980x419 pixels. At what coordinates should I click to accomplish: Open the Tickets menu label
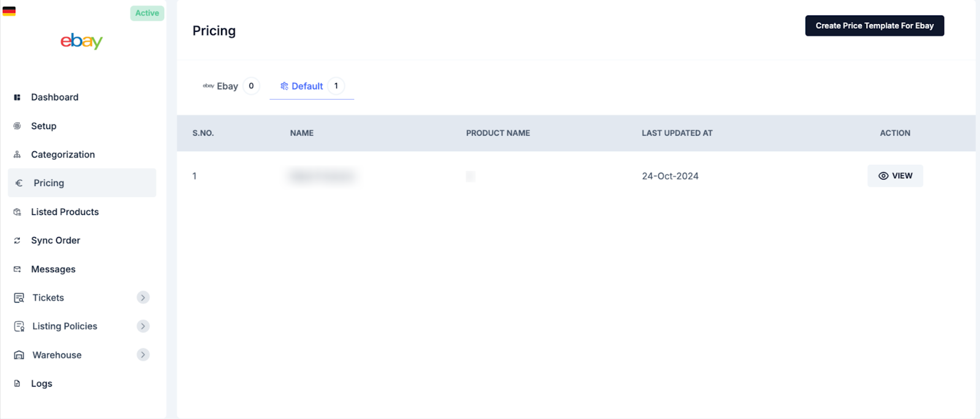[48, 298]
